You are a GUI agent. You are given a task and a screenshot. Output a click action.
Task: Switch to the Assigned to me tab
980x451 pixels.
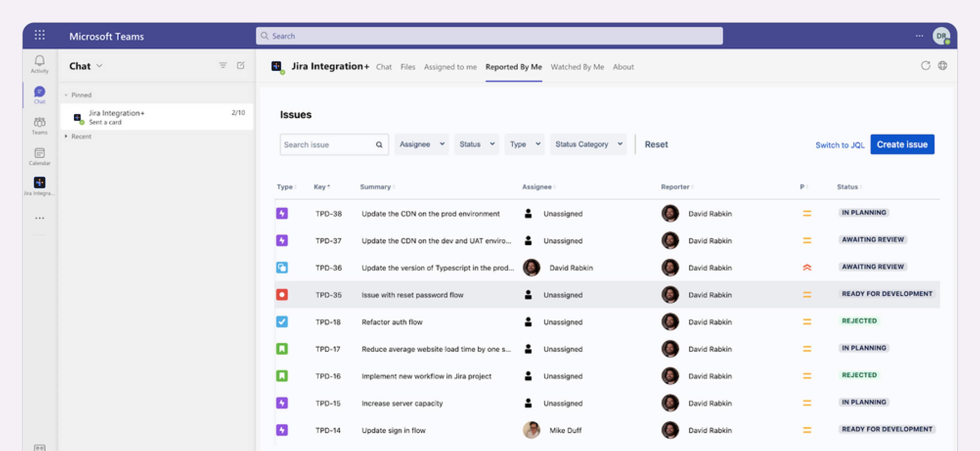(x=450, y=67)
